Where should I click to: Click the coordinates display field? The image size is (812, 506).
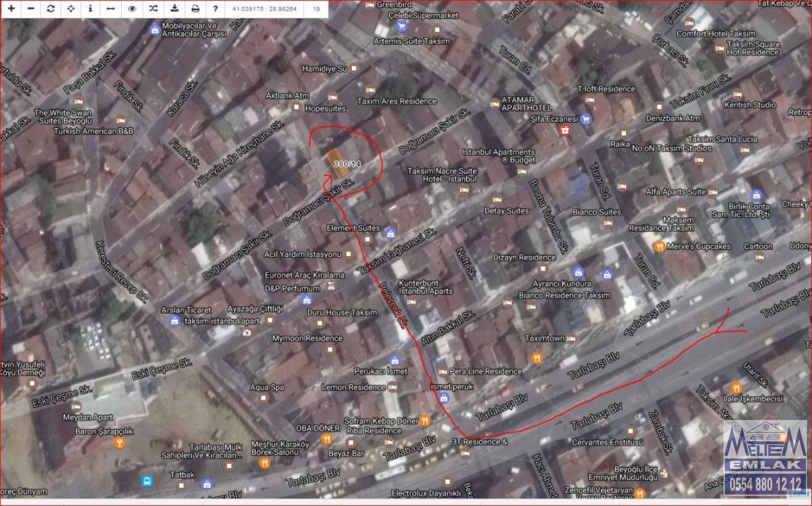tap(264, 9)
